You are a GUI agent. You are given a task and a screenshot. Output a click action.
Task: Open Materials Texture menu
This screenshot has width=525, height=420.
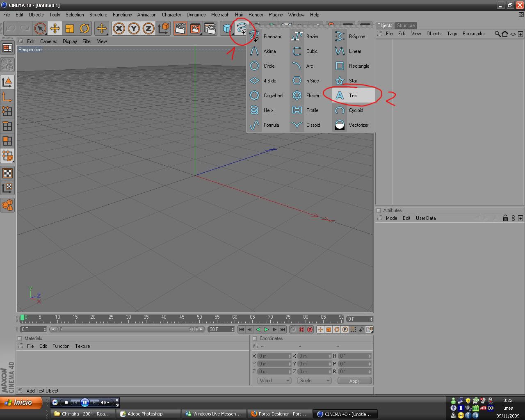pos(82,346)
